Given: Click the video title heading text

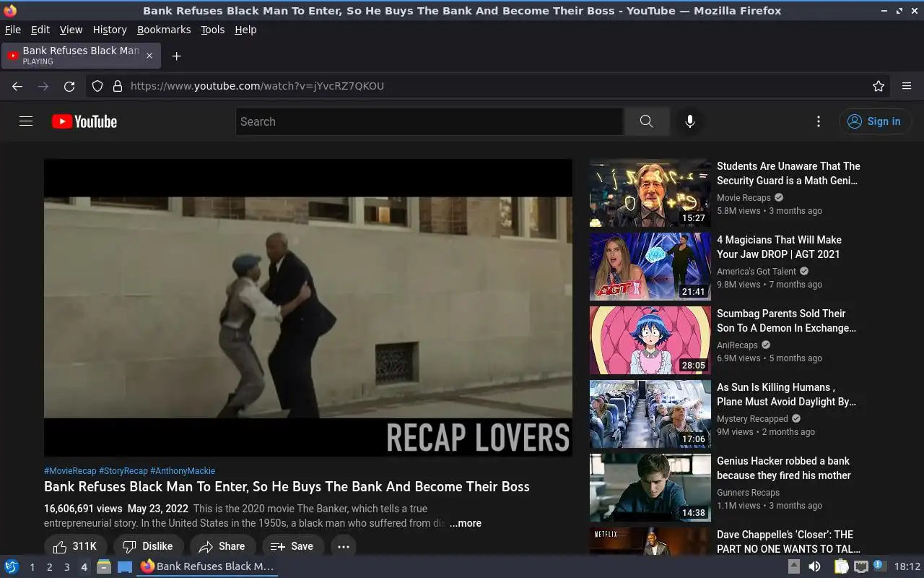Looking at the screenshot, I should tap(287, 487).
